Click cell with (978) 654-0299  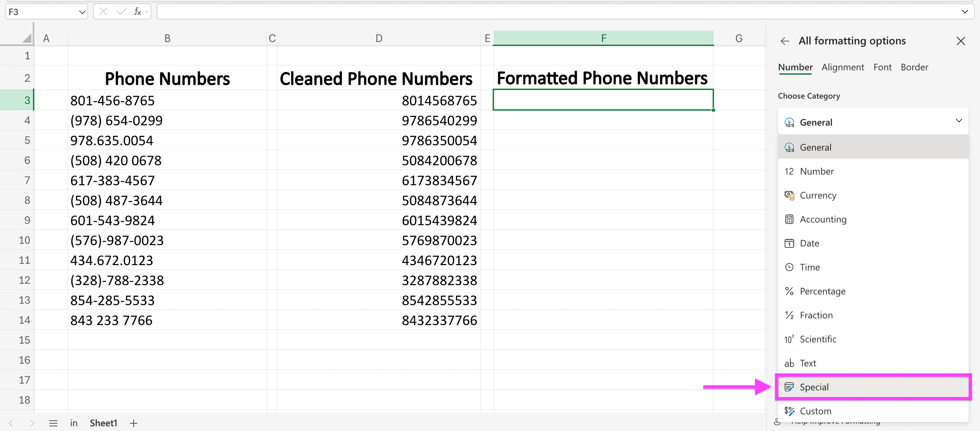[167, 120]
